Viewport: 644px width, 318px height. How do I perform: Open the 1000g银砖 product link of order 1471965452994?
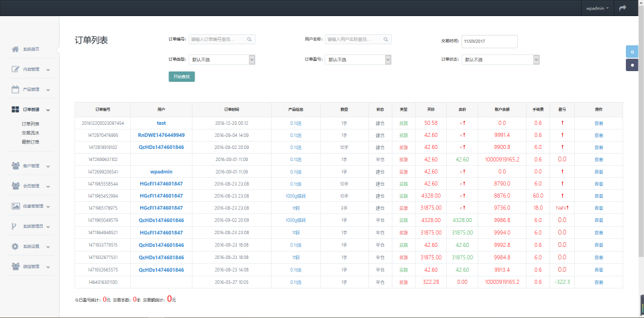296,196
